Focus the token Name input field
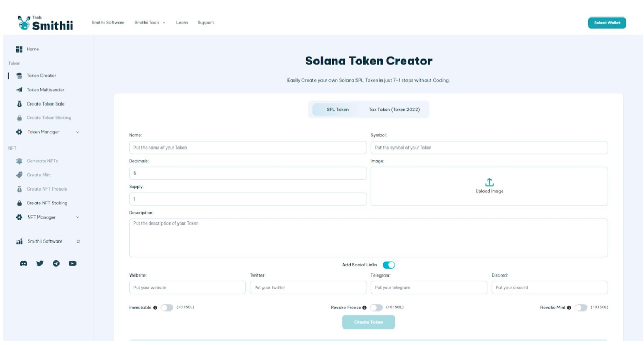644x345 pixels. coord(248,148)
